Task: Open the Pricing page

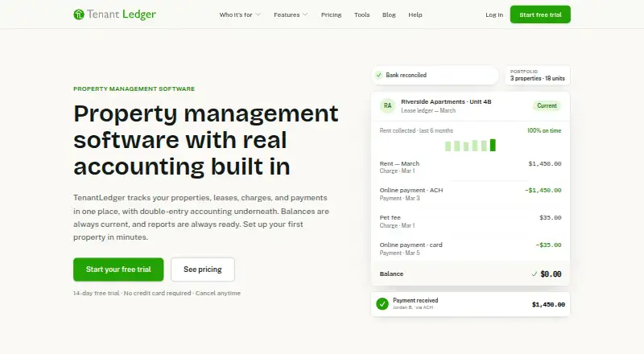Action: (x=331, y=14)
